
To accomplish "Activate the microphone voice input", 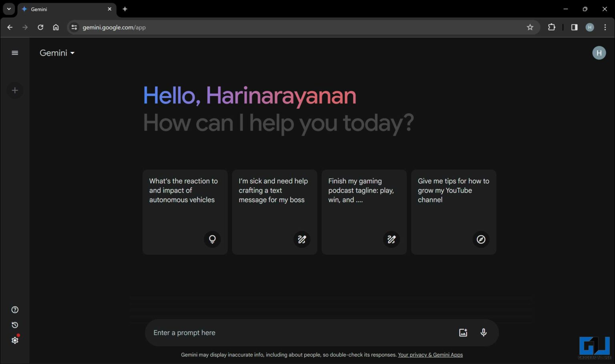I will [x=483, y=332].
